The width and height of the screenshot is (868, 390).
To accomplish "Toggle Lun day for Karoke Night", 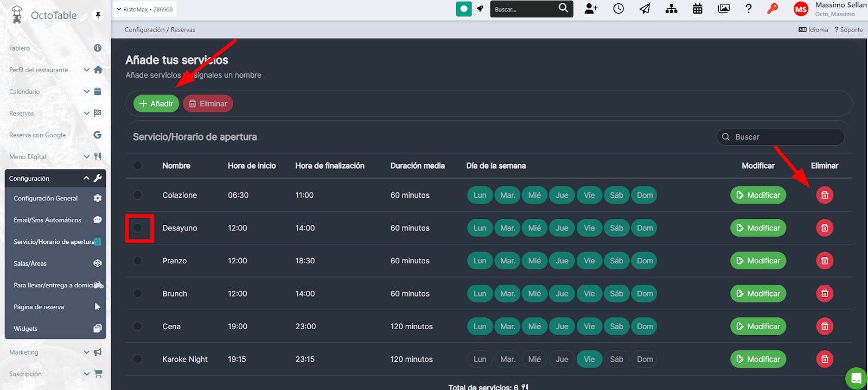I will (x=480, y=359).
